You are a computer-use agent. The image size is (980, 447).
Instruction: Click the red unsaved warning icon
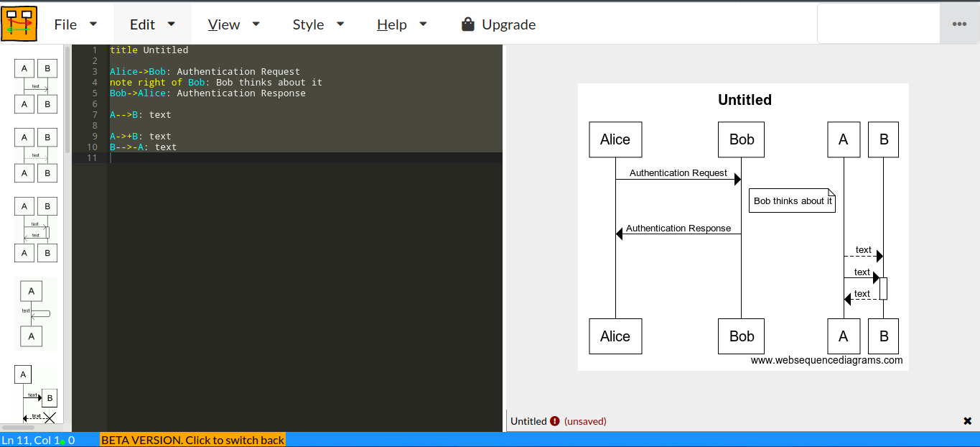554,421
